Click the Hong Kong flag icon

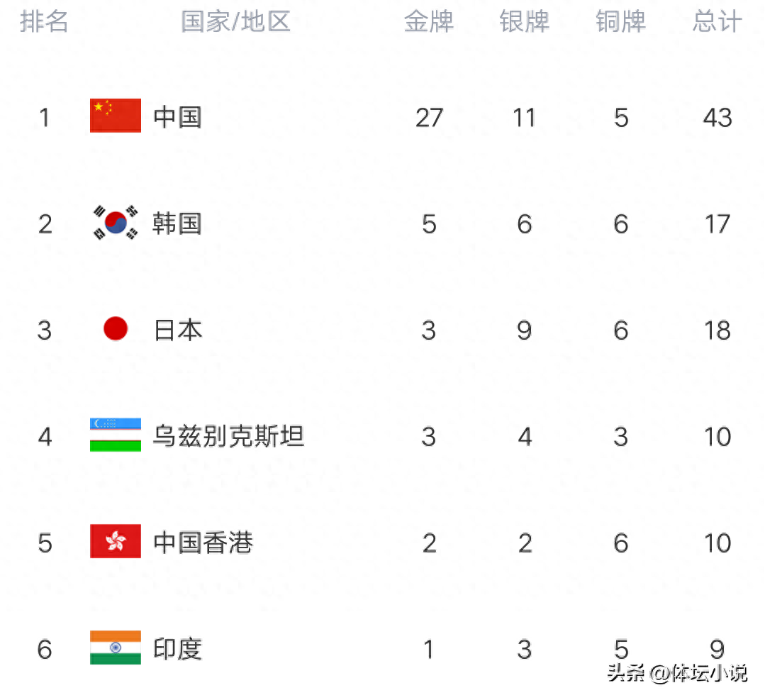click(116, 541)
